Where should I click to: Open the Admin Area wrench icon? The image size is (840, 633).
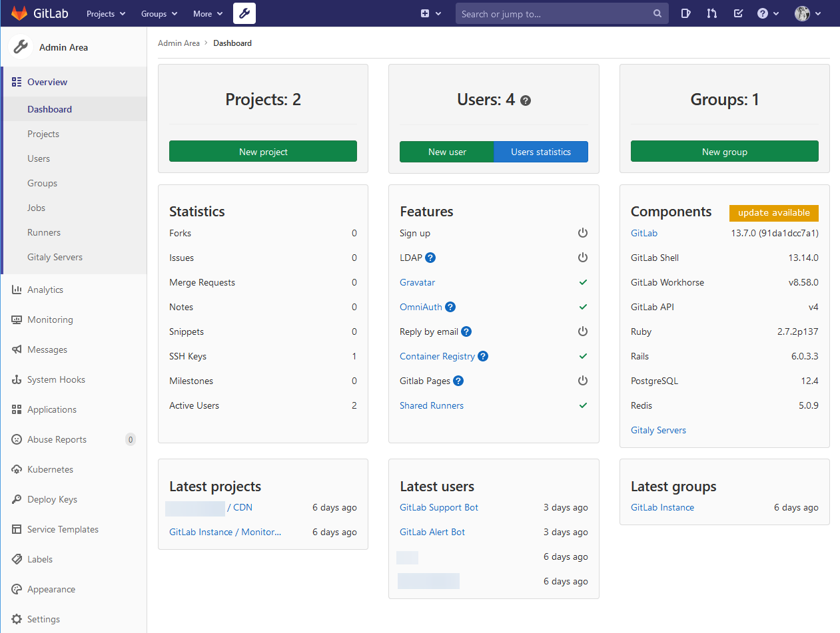244,13
